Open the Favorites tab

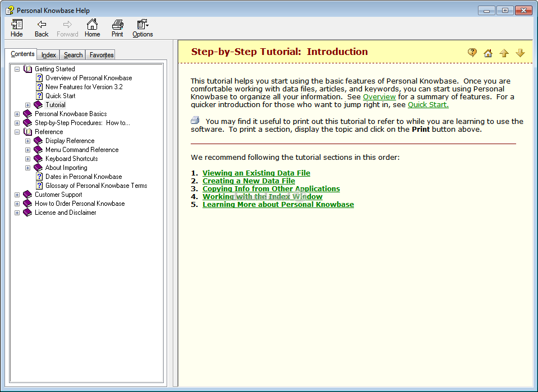click(102, 55)
